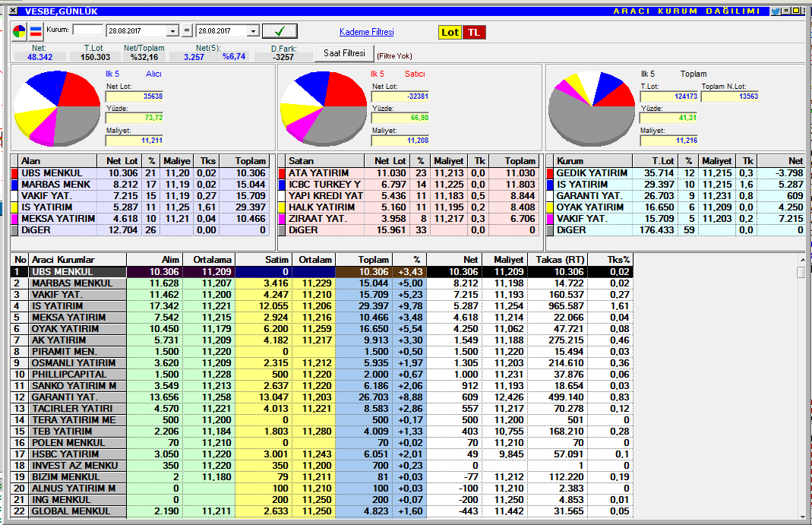The height and width of the screenshot is (525, 812).
Task: Select the ALNUS YATIRIM M row
Action: [x=321, y=489]
